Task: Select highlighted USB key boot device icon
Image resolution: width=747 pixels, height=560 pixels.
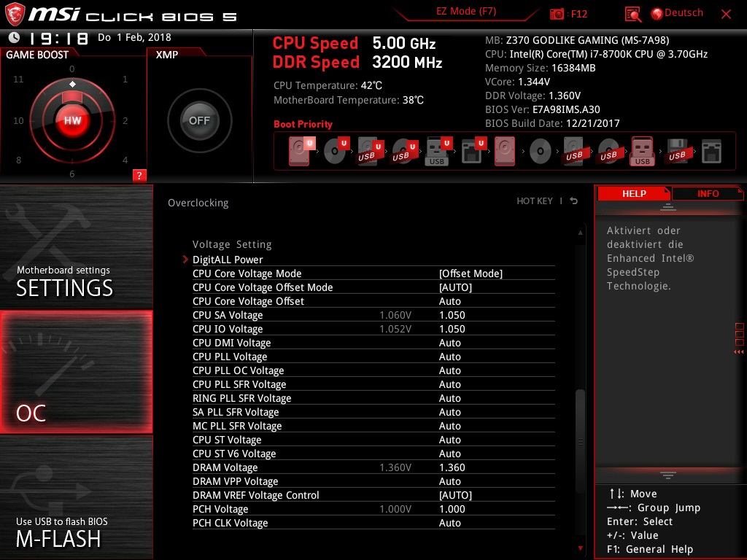Action: coord(642,152)
